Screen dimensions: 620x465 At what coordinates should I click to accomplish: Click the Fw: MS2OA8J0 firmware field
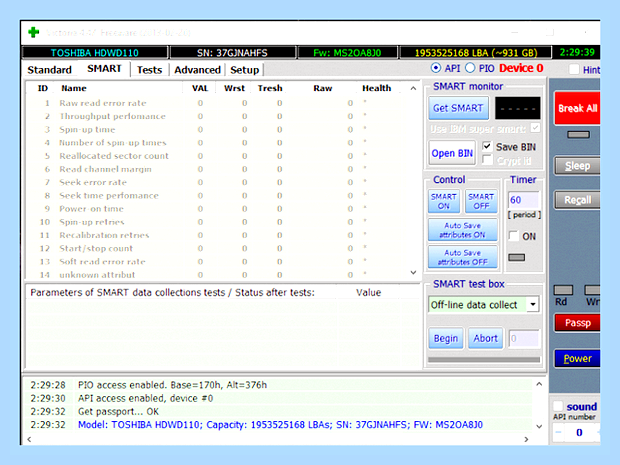(x=347, y=53)
